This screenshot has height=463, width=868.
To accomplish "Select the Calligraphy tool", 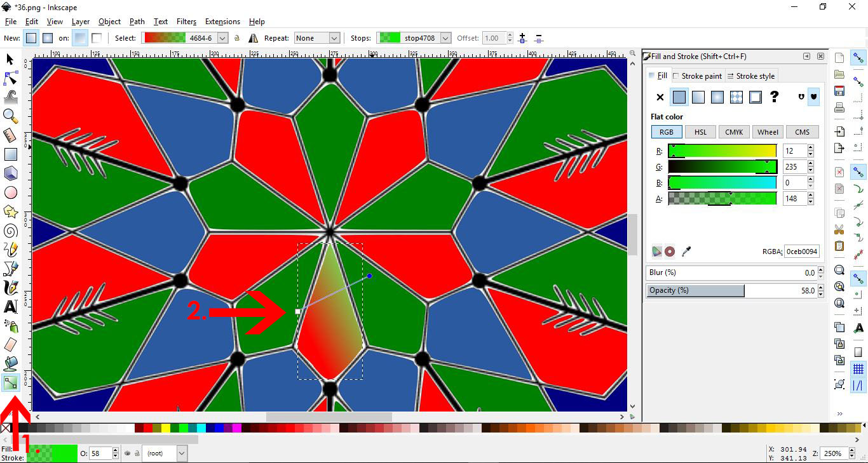I will (x=10, y=288).
